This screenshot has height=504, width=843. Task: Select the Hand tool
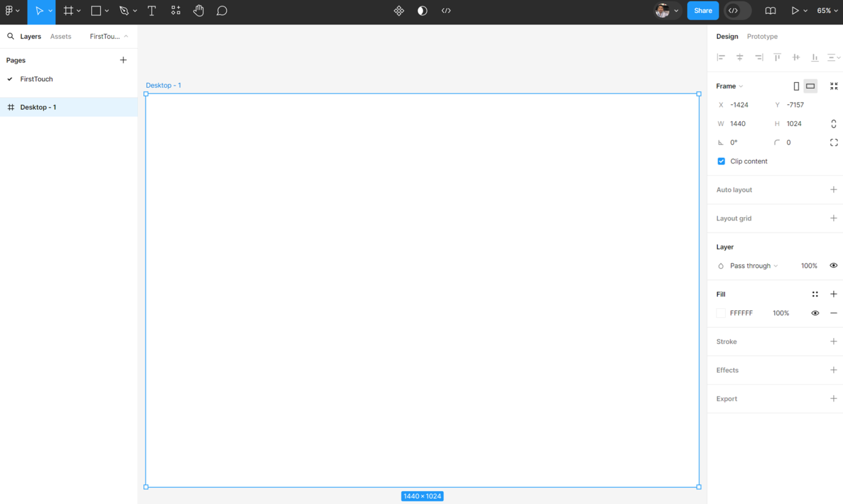click(199, 10)
